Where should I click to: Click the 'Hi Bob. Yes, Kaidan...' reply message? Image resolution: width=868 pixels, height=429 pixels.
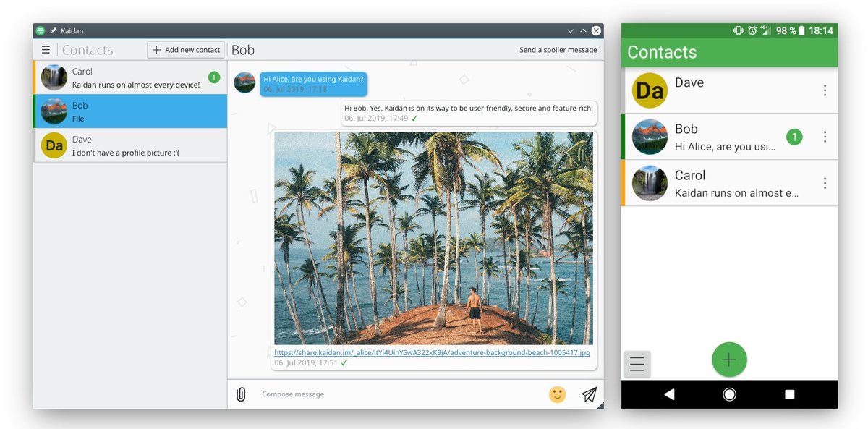tap(469, 113)
